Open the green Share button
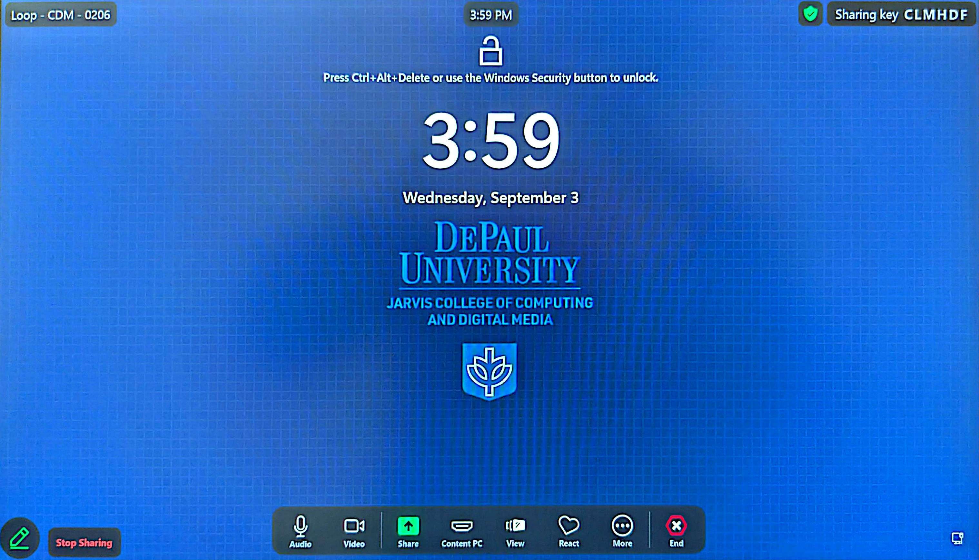 [x=408, y=532]
